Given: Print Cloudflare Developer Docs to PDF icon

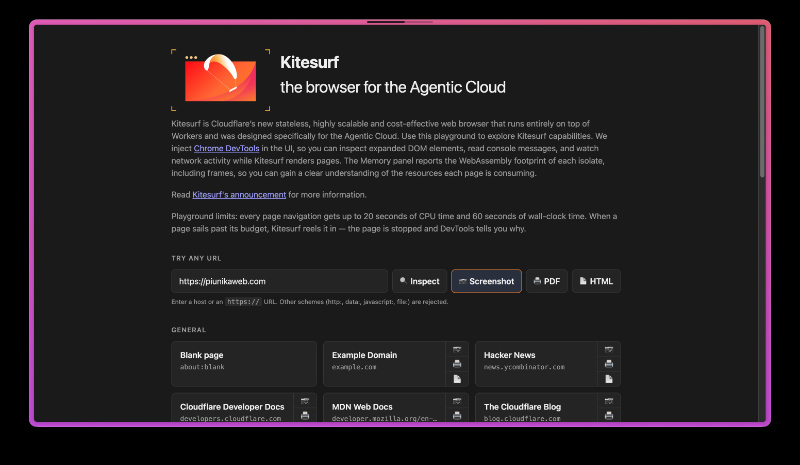Looking at the screenshot, I should pyautogui.click(x=305, y=415).
